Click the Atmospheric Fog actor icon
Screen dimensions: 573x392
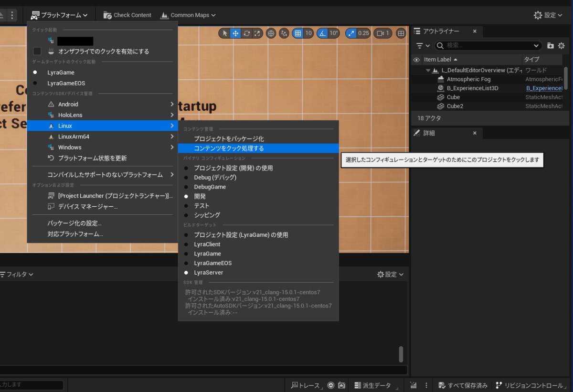[441, 79]
